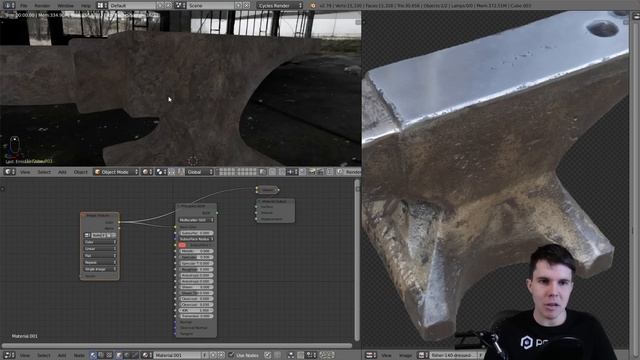The image size is (640, 360).
Task: Open the 3D viewport Select menu
Action: pyautogui.click(x=44, y=172)
